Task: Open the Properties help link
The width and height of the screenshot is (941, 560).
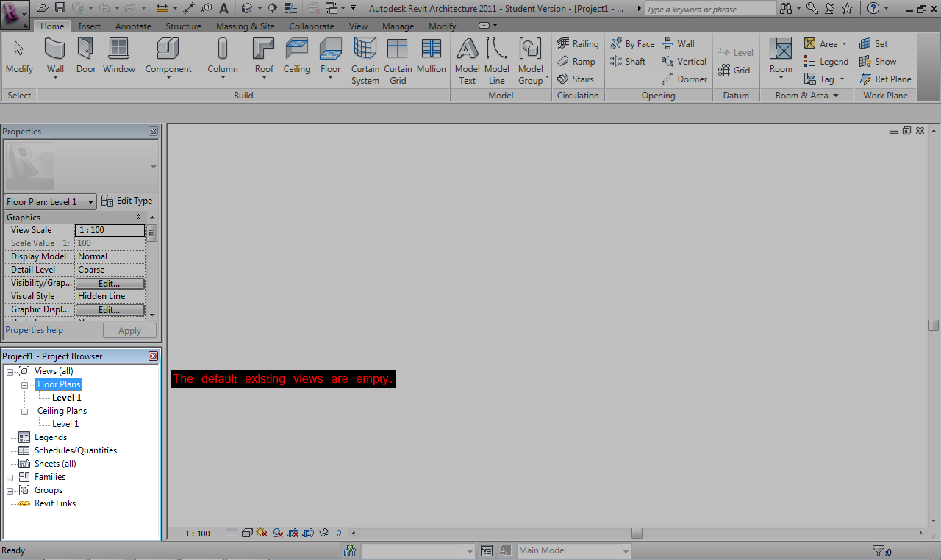Action: tap(35, 330)
